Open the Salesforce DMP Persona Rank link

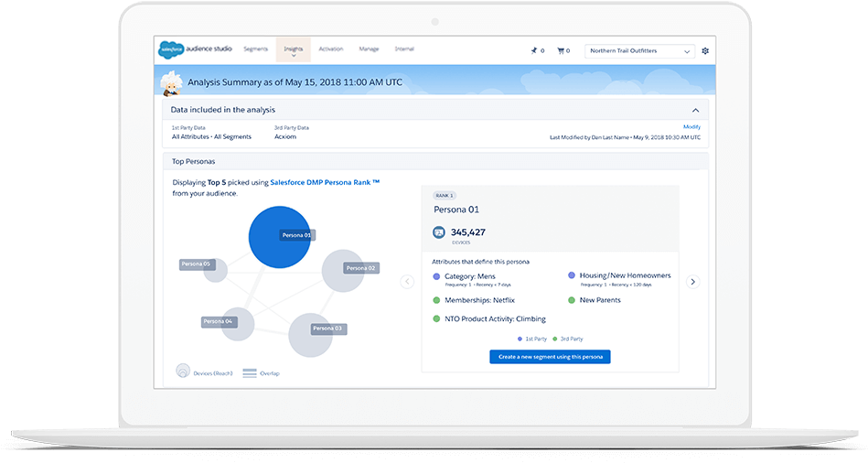tap(325, 182)
